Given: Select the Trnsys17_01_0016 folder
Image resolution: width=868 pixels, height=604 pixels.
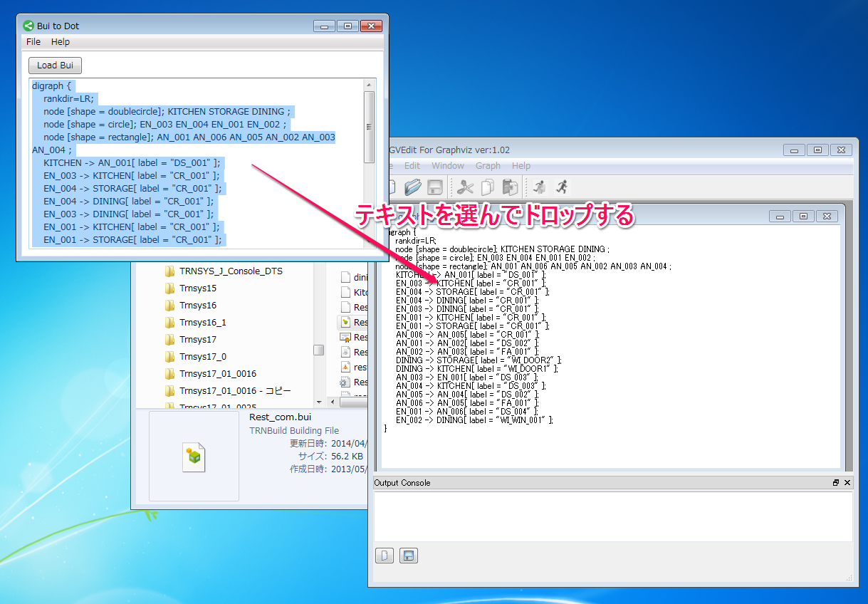Looking at the screenshot, I should 217,374.
